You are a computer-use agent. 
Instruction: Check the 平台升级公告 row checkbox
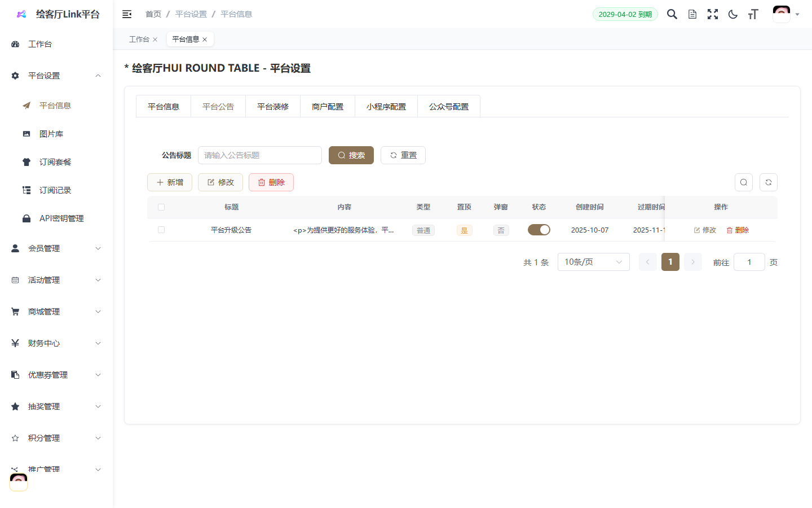(161, 230)
